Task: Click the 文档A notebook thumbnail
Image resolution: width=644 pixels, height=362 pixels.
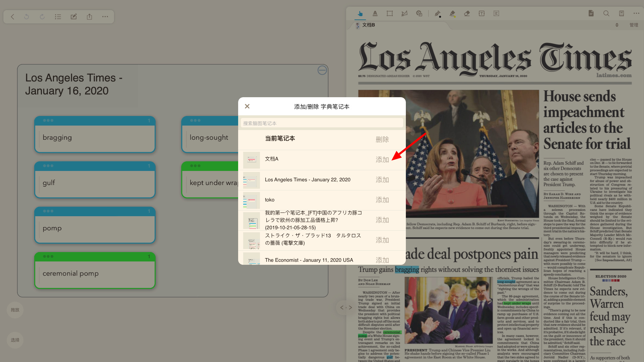Action: [252, 160]
